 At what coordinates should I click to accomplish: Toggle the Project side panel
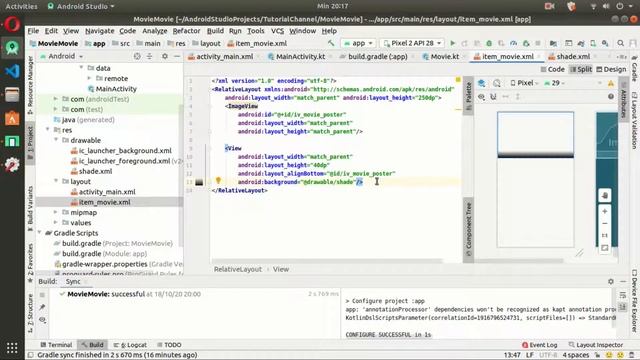tap(30, 142)
